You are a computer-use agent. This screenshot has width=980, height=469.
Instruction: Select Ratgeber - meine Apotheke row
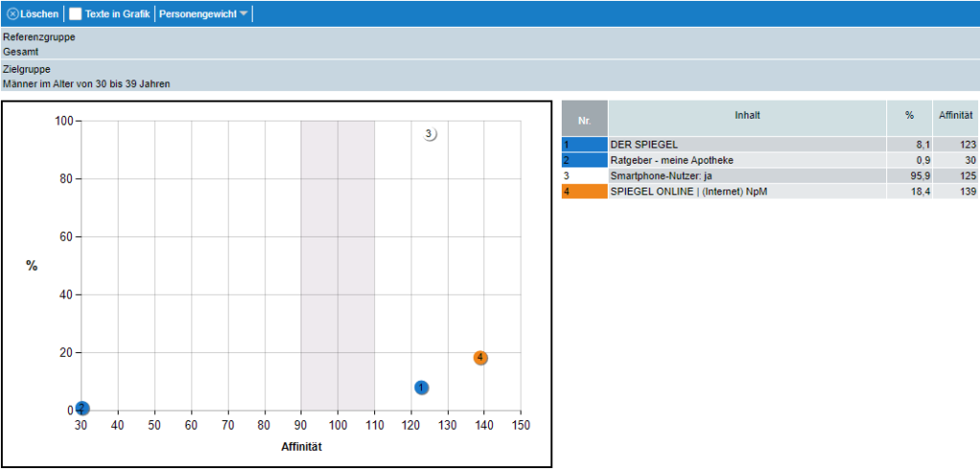(746, 160)
